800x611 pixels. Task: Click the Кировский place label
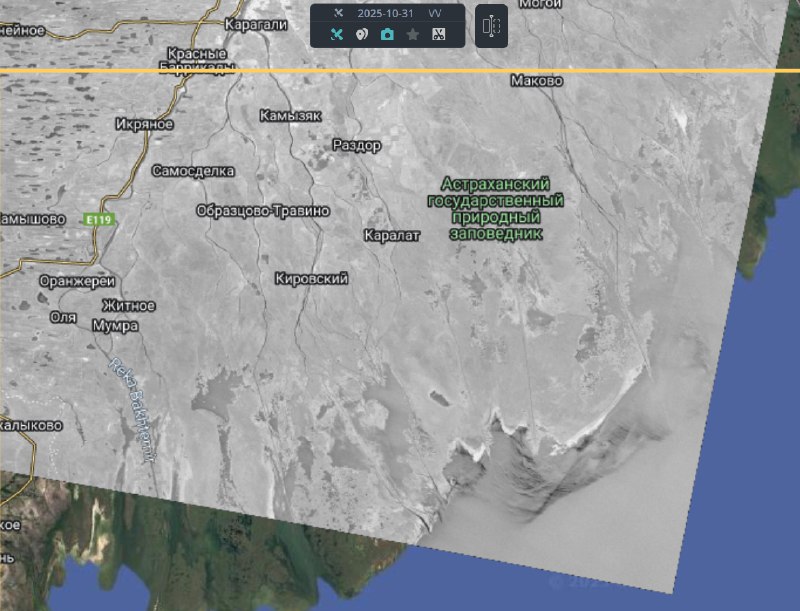click(x=311, y=279)
